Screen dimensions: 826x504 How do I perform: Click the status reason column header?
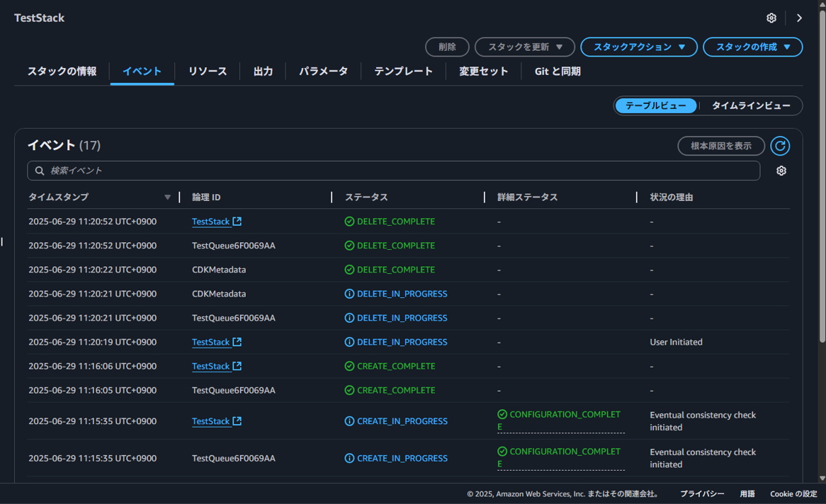(671, 197)
